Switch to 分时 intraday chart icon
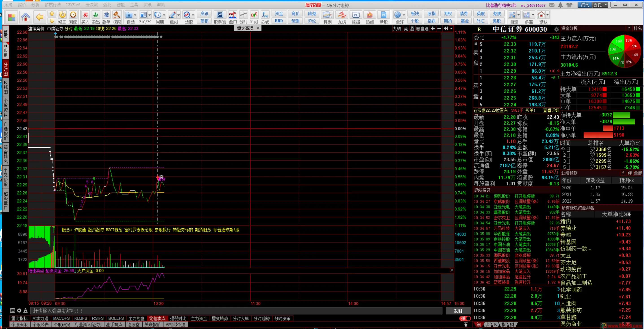This screenshot has height=329, width=644. 243,17
